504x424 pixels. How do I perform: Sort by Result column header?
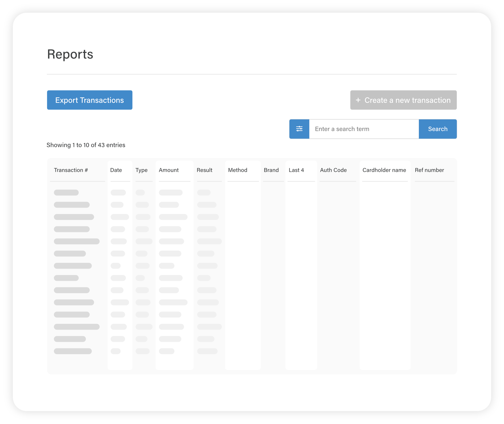coord(204,170)
